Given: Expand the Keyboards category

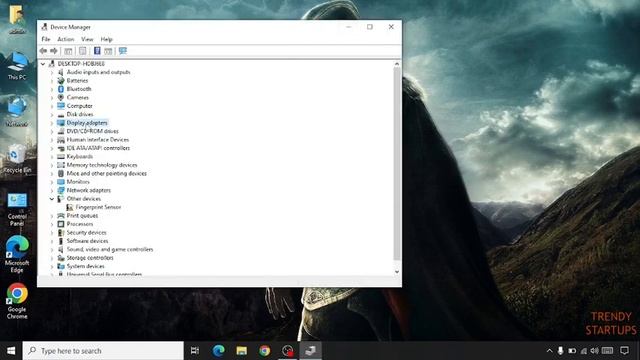Looking at the screenshot, I should [x=52, y=157].
